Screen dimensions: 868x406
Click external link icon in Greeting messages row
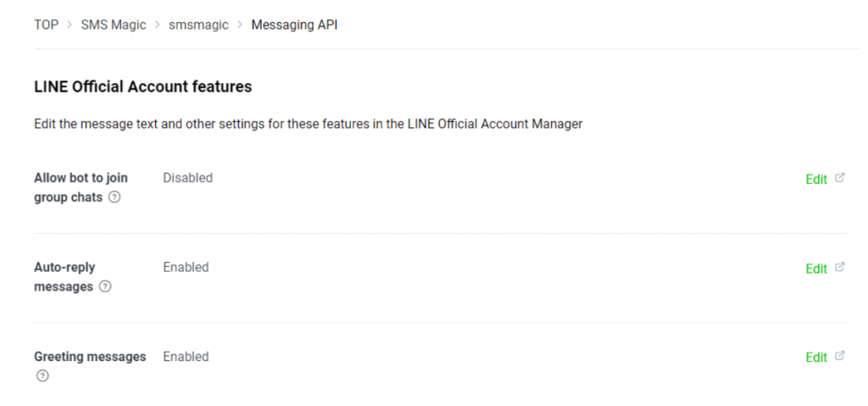[x=840, y=356]
